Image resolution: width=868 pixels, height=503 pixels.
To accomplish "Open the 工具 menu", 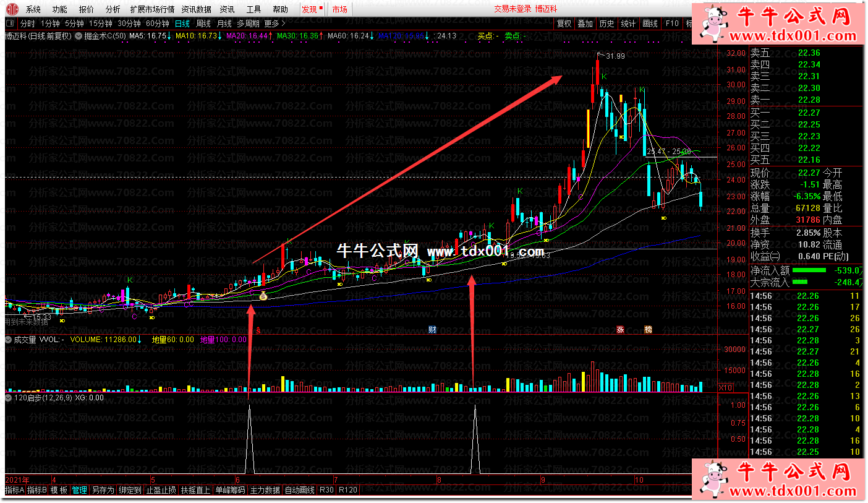I will click(253, 9).
